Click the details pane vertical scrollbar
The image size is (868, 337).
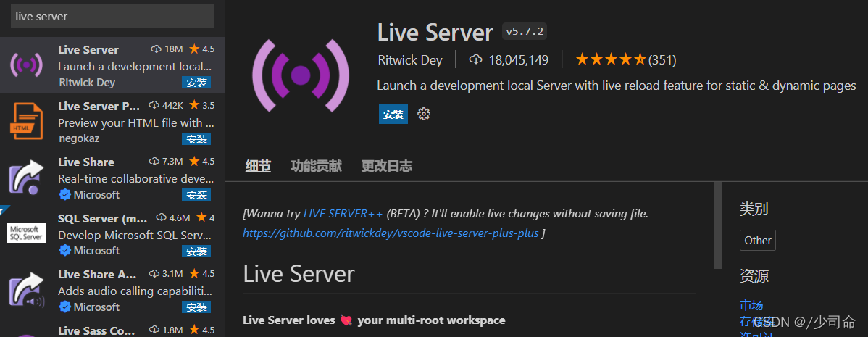click(x=717, y=225)
